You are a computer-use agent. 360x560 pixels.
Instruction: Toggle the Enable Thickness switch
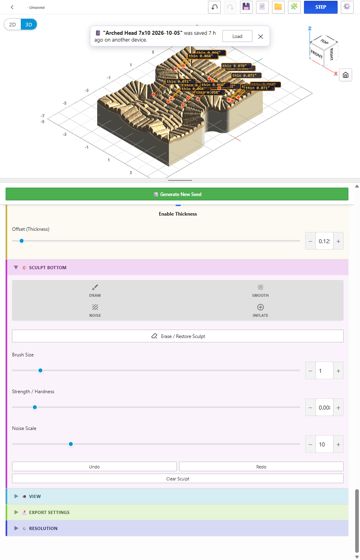(x=178, y=205)
